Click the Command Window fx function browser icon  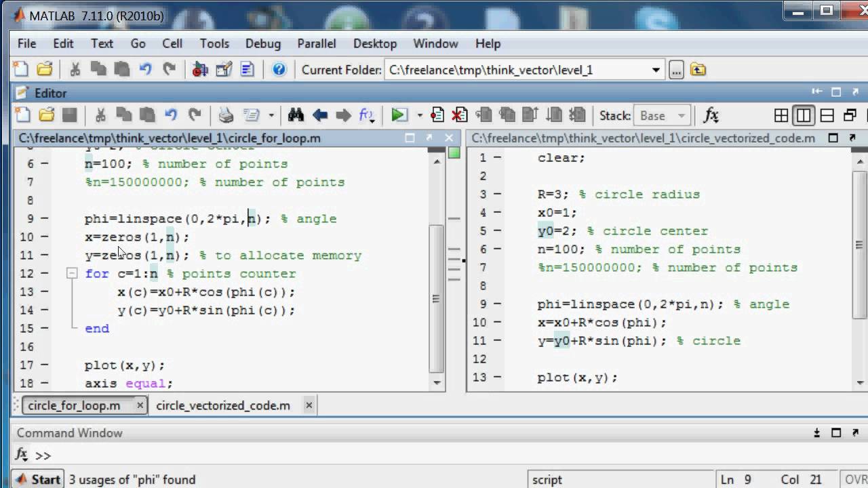click(x=21, y=455)
